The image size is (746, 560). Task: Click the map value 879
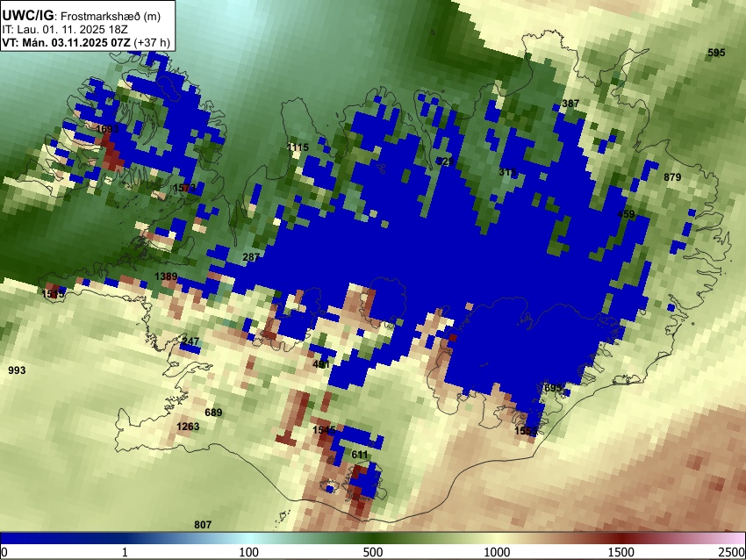[x=672, y=177]
